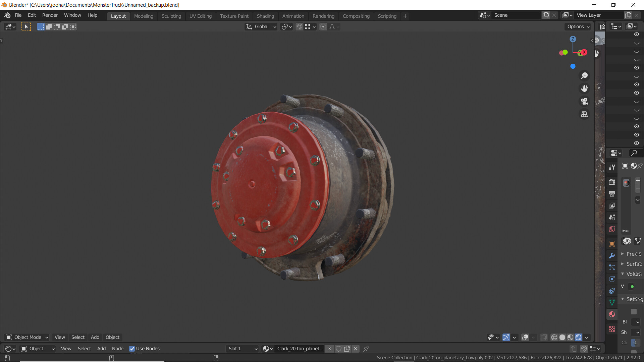Open World properties tab icon
644x362 pixels.
click(612, 229)
